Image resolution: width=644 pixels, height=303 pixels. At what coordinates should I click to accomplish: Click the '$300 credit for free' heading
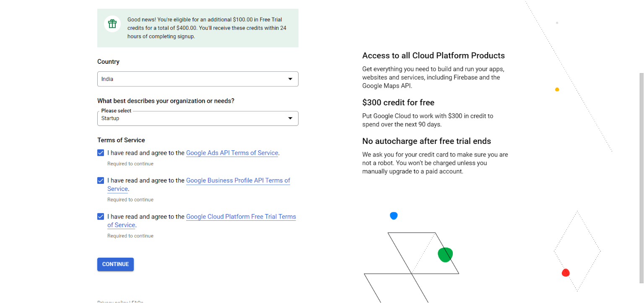point(398,102)
